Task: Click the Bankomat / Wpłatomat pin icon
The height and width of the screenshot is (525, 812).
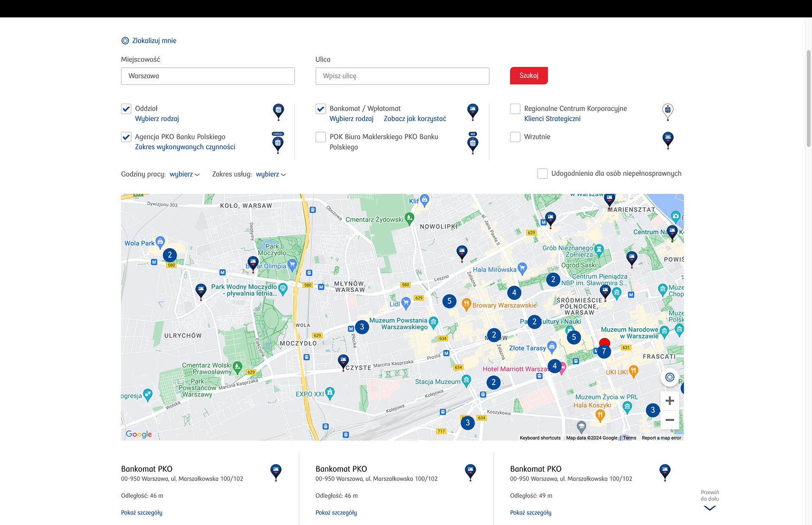Action: pos(473,112)
